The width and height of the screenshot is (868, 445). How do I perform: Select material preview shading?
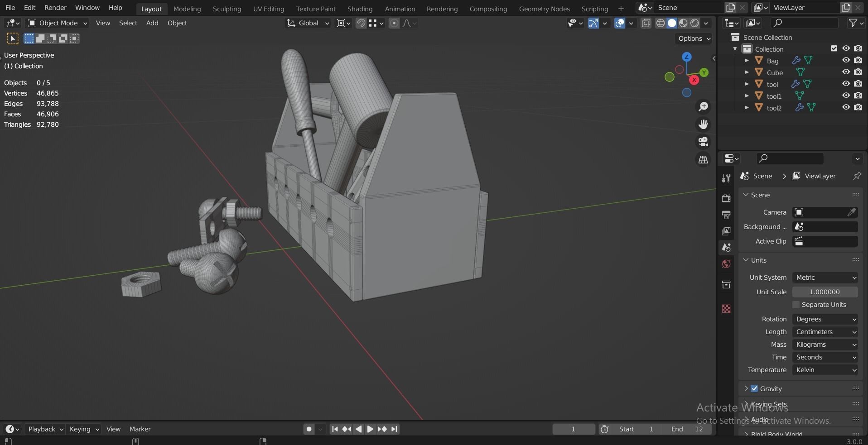pos(683,23)
